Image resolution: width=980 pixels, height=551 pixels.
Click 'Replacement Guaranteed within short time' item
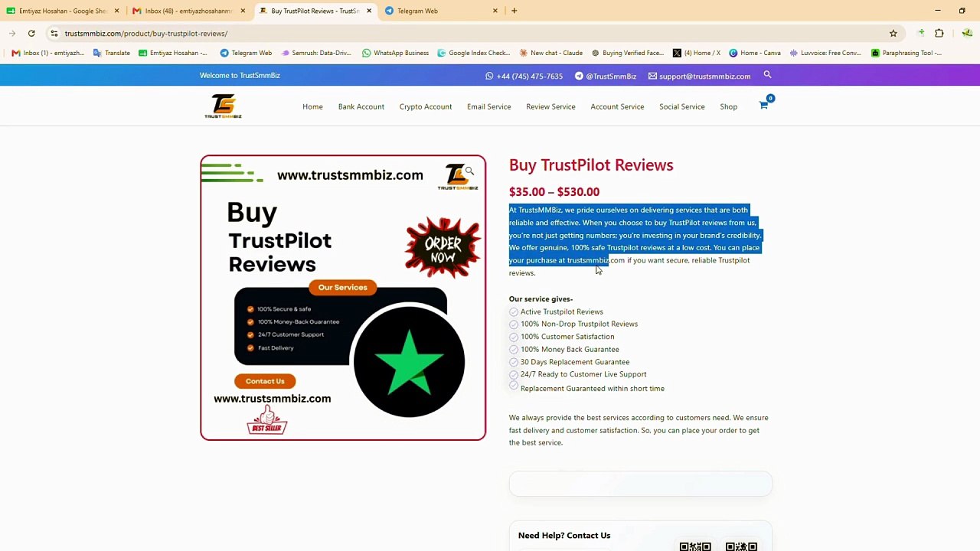click(593, 389)
